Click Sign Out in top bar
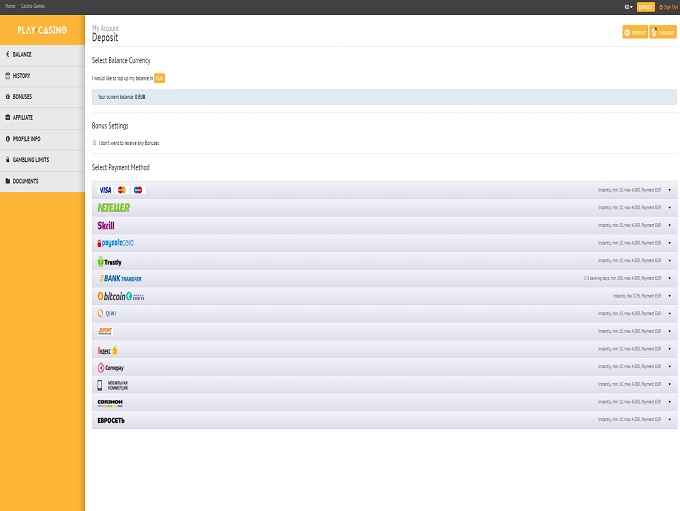Image resolution: width=680 pixels, height=511 pixels. 667,6
